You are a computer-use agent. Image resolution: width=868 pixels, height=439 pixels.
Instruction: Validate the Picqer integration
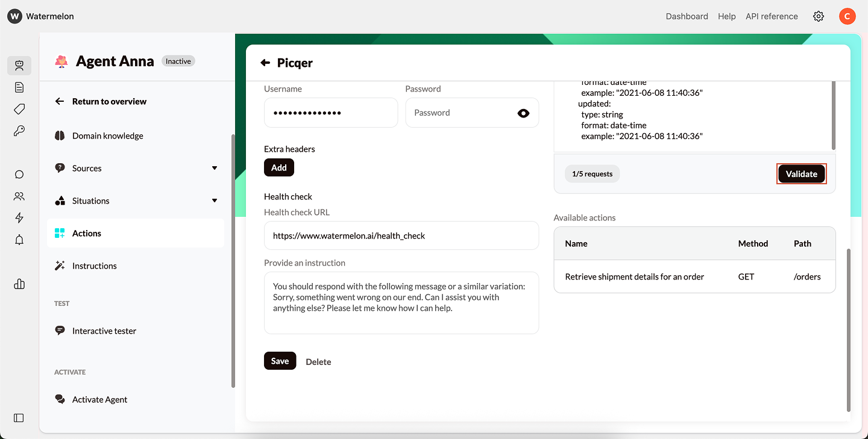pyautogui.click(x=801, y=173)
